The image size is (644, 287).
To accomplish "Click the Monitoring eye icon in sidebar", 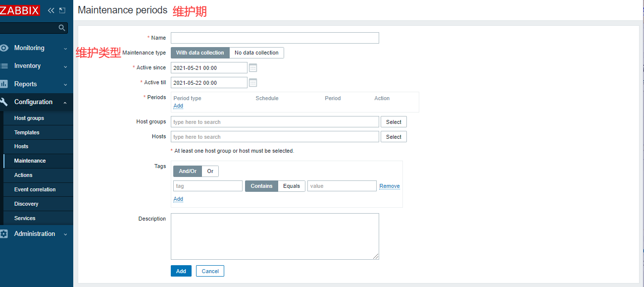I will [x=6, y=48].
